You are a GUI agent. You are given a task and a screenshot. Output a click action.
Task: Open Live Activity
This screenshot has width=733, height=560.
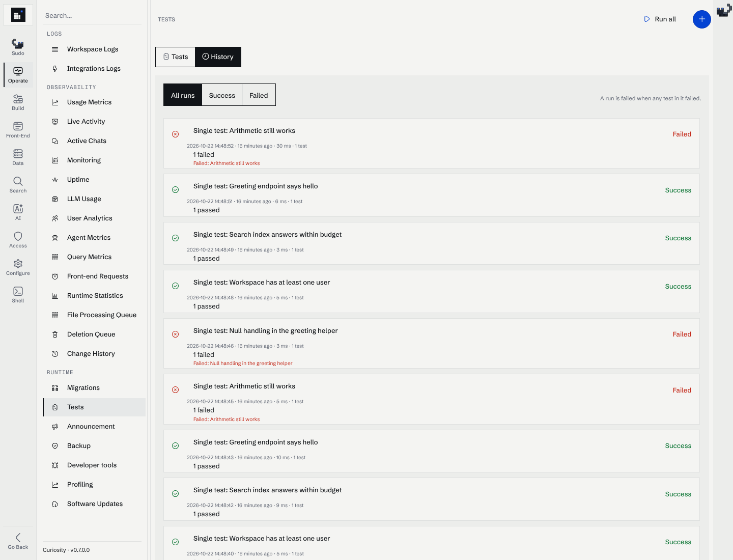click(94, 122)
